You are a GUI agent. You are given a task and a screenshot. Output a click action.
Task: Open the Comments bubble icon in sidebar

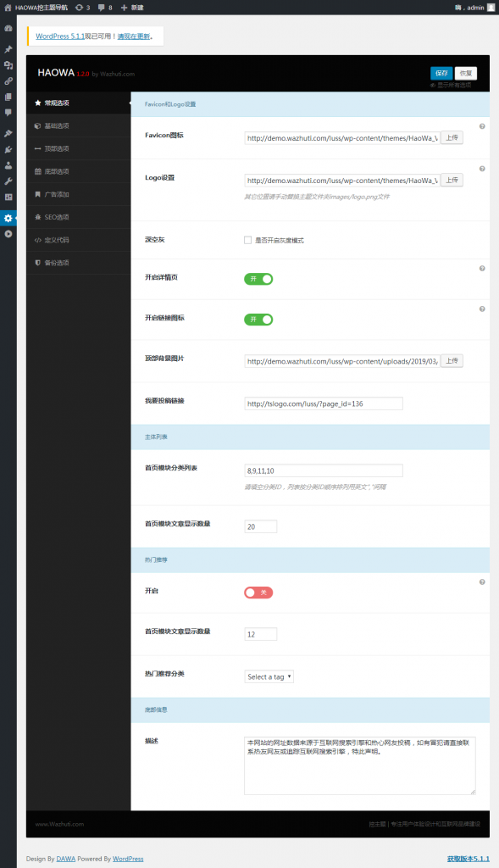[8, 113]
